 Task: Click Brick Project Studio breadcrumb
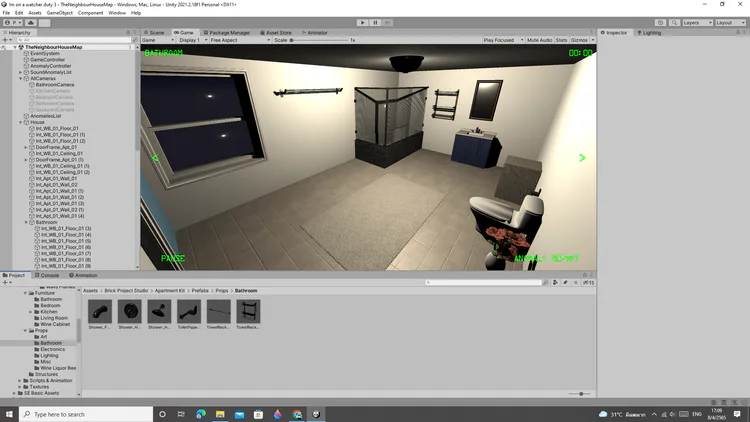click(x=126, y=290)
